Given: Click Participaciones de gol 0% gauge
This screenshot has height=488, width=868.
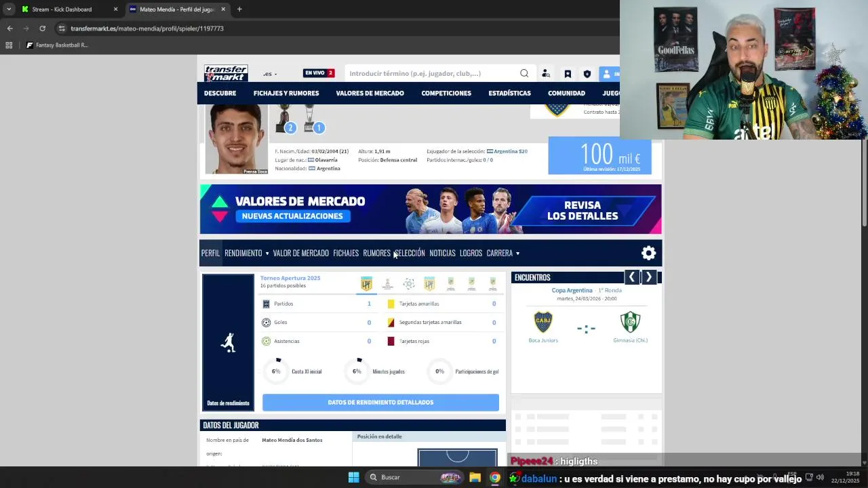Looking at the screenshot, I should pyautogui.click(x=439, y=371).
